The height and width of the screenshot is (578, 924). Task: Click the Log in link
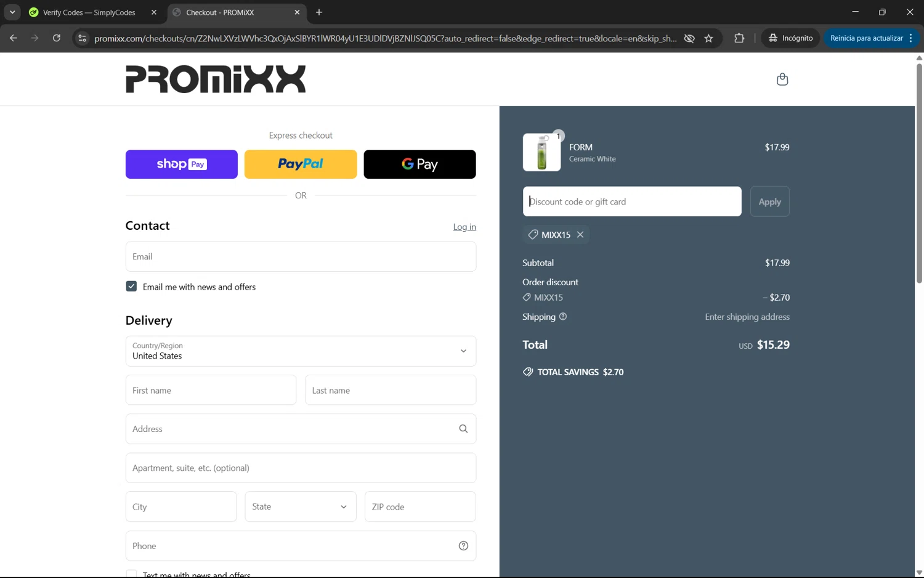coord(464,227)
